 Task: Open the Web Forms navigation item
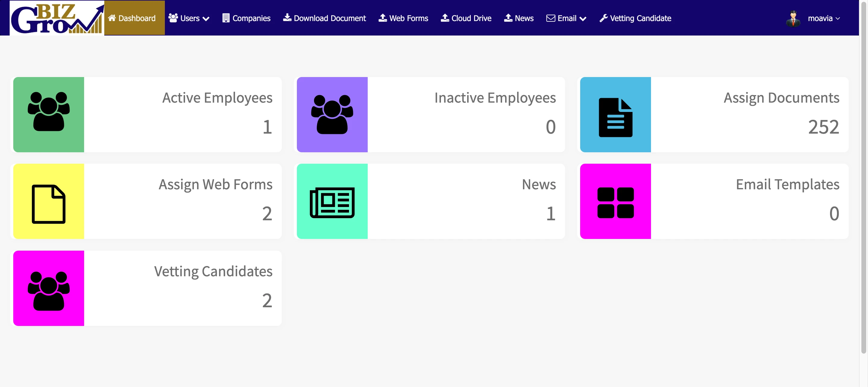tap(403, 19)
